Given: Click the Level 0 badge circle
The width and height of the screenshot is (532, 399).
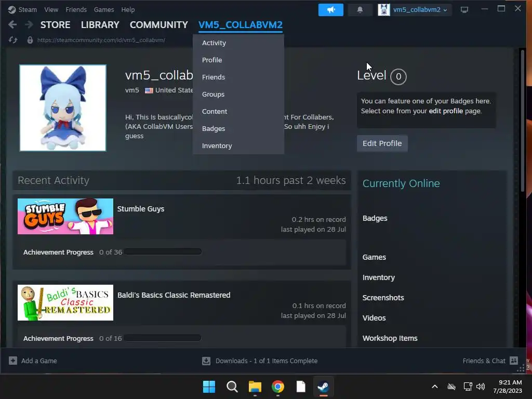Looking at the screenshot, I should [398, 76].
